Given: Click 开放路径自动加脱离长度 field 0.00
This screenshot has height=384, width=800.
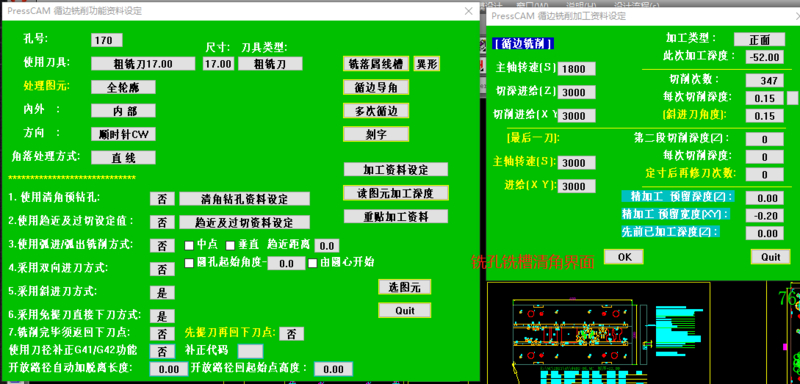Looking at the screenshot, I should (169, 369).
